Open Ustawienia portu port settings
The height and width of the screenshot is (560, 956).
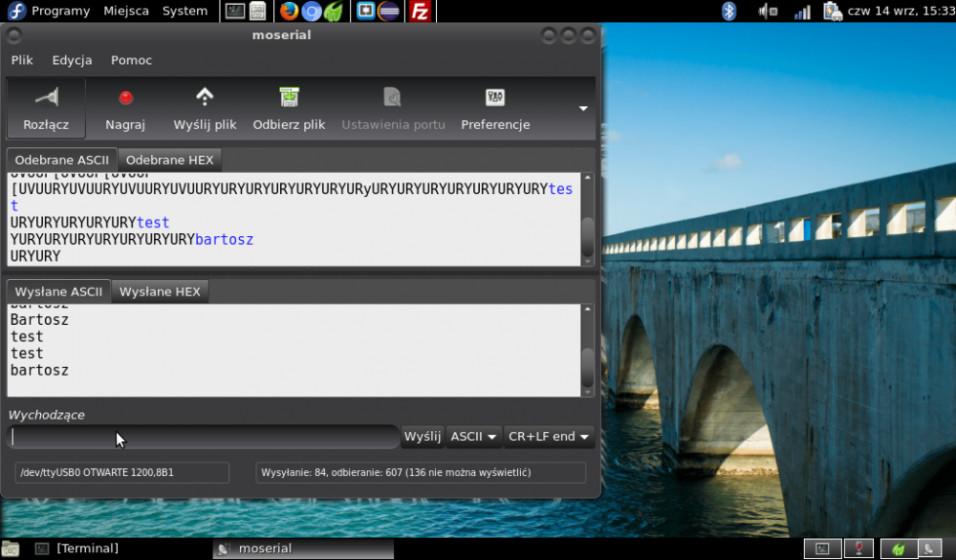393,109
